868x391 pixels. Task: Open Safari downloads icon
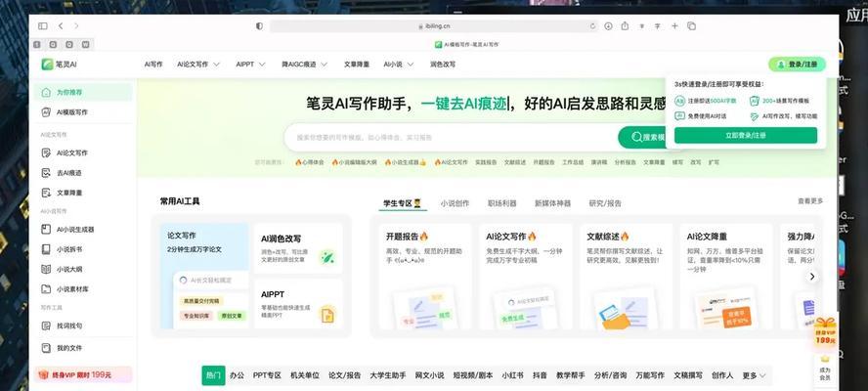pyautogui.click(x=608, y=26)
